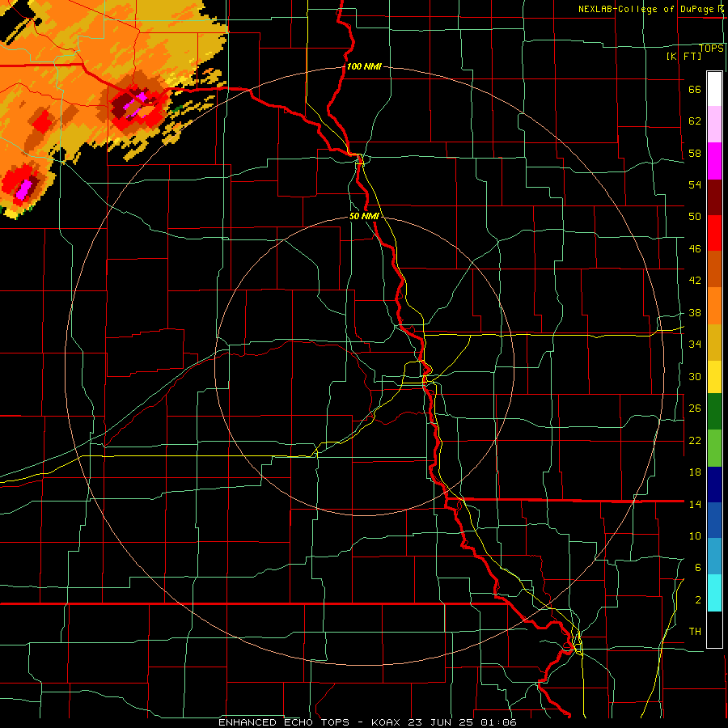Click the '50 NMI' range ring label
728x728 pixels.
pyautogui.click(x=364, y=216)
